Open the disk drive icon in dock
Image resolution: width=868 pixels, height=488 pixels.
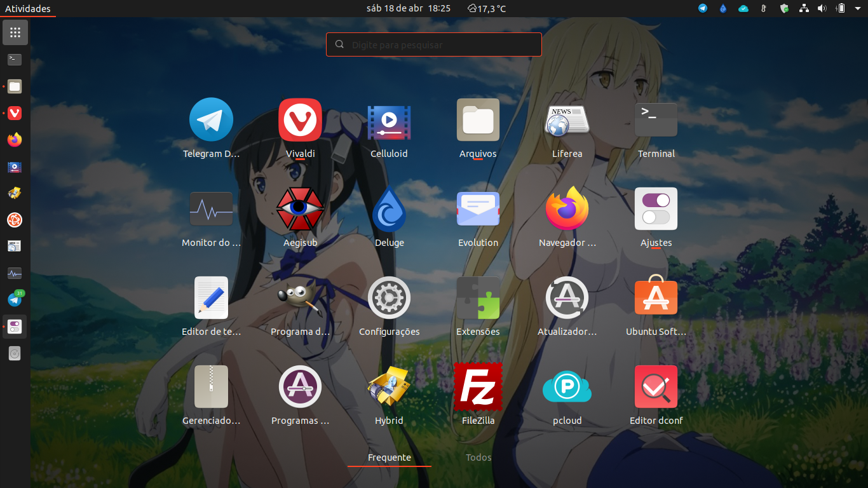[15, 353]
